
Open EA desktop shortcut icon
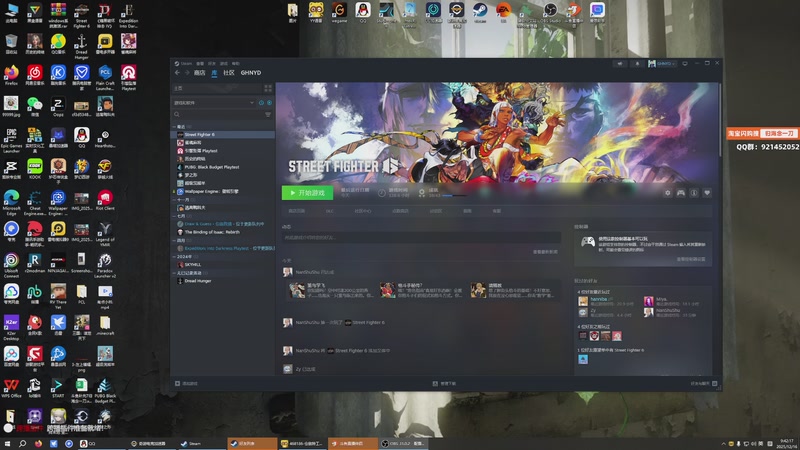(x=503, y=13)
